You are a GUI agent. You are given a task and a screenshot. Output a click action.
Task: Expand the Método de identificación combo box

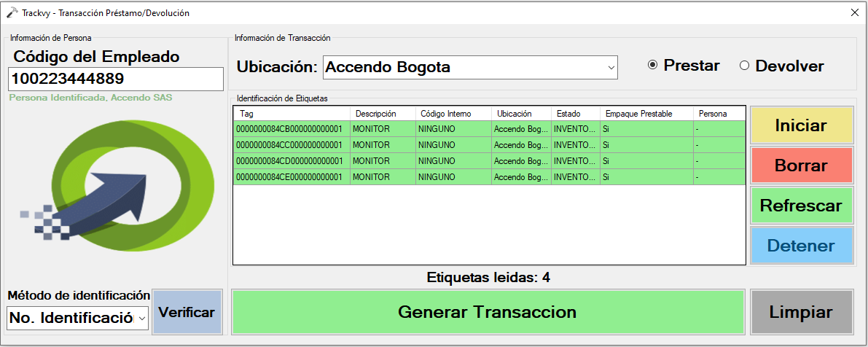[78, 319]
